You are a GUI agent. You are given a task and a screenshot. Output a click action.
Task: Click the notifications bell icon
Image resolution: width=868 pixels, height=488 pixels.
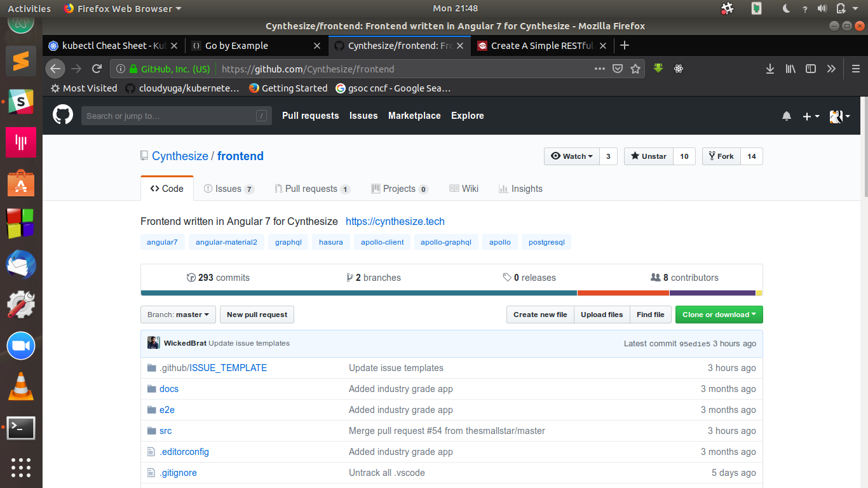tap(787, 116)
